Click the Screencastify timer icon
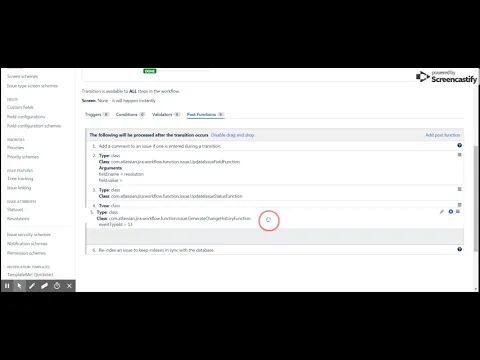The width and height of the screenshot is (480, 360). (57, 286)
